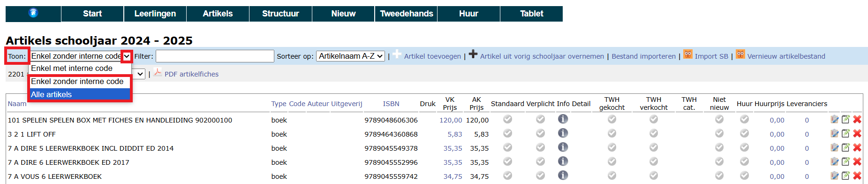Sort by the ISBN column header

click(x=391, y=104)
